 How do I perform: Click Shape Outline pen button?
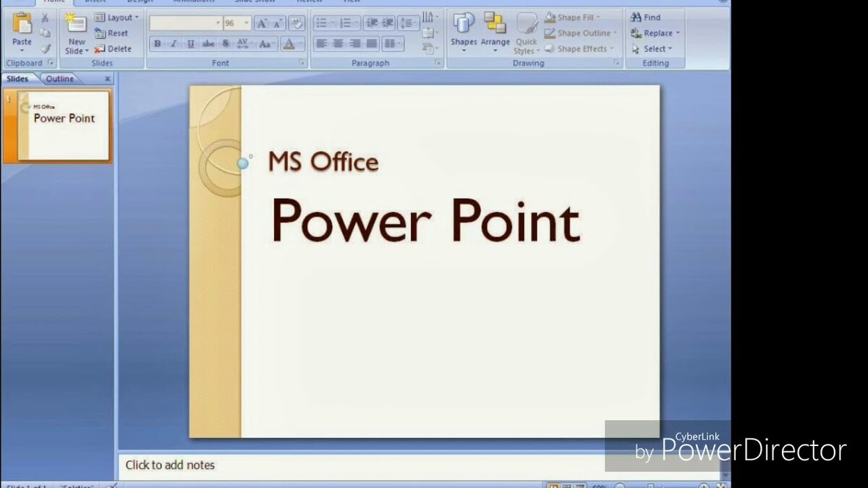coord(581,33)
